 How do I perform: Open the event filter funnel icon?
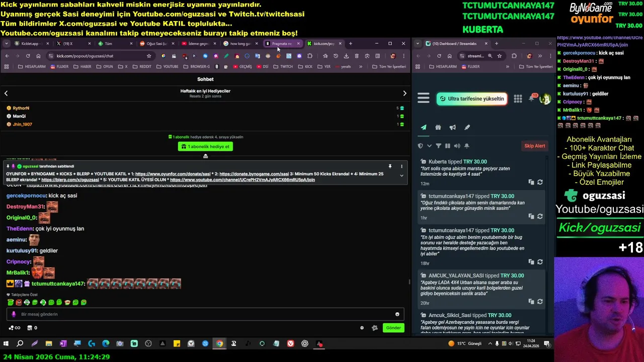click(x=438, y=146)
